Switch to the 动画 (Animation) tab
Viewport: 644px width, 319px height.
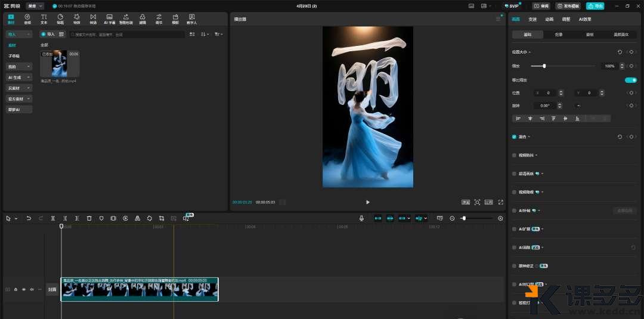pyautogui.click(x=549, y=19)
